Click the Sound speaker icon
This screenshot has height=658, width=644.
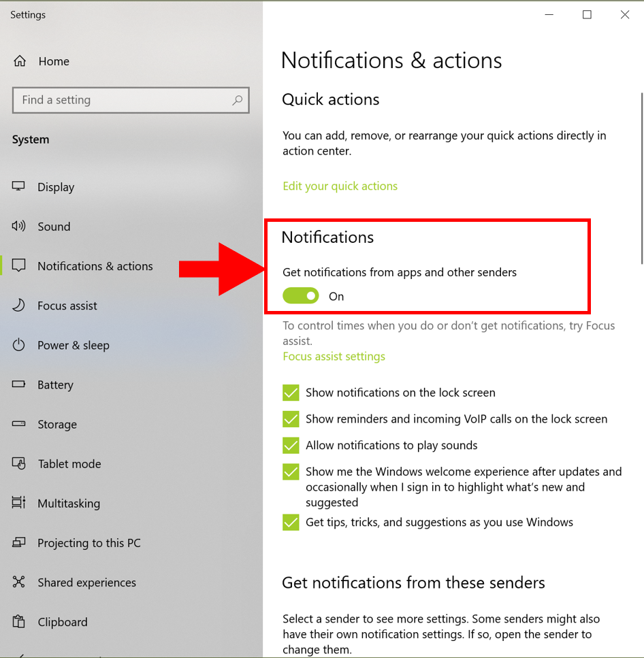(18, 226)
